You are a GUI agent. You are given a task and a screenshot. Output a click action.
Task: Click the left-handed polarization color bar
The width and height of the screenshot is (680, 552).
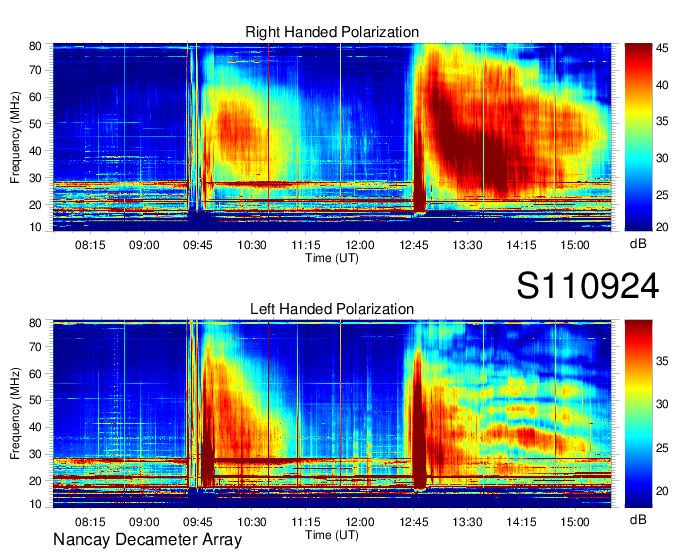(x=638, y=414)
